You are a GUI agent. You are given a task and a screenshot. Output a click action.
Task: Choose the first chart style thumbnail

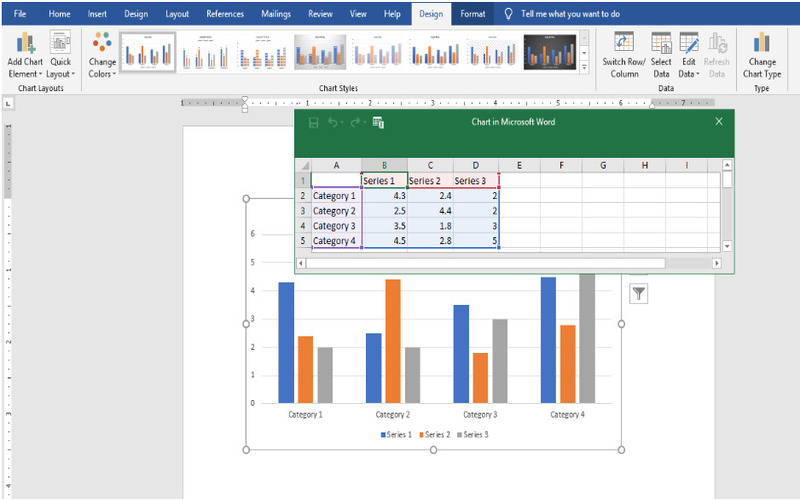pyautogui.click(x=147, y=52)
